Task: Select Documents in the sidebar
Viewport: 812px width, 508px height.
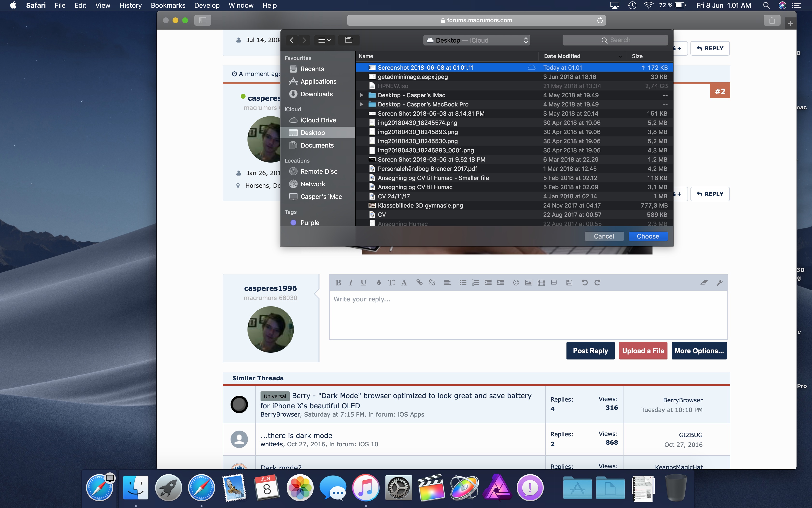Action: point(317,145)
